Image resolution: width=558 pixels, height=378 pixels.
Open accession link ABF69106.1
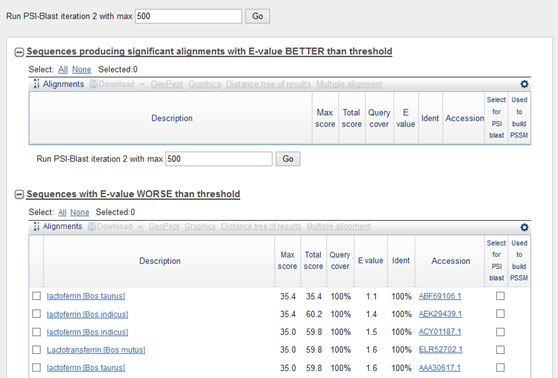pyautogui.click(x=440, y=296)
